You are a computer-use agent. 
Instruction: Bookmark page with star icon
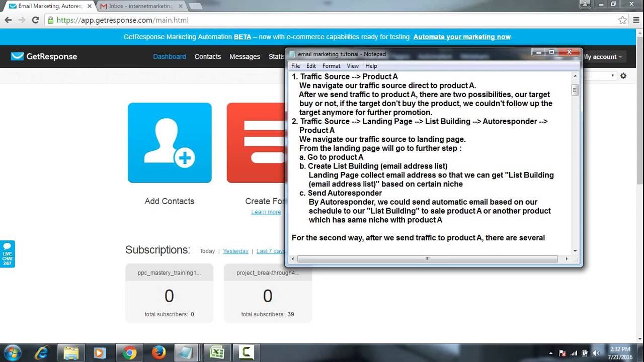pos(623,20)
